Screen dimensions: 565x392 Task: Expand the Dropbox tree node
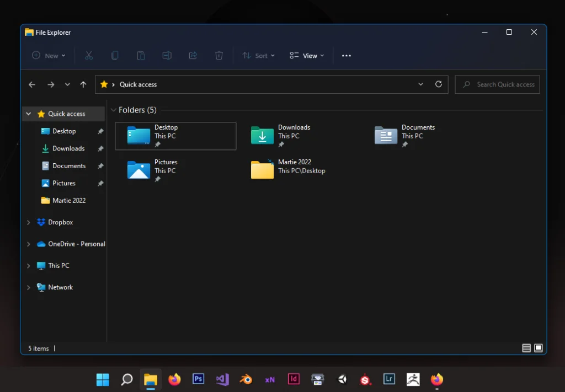pyautogui.click(x=29, y=222)
